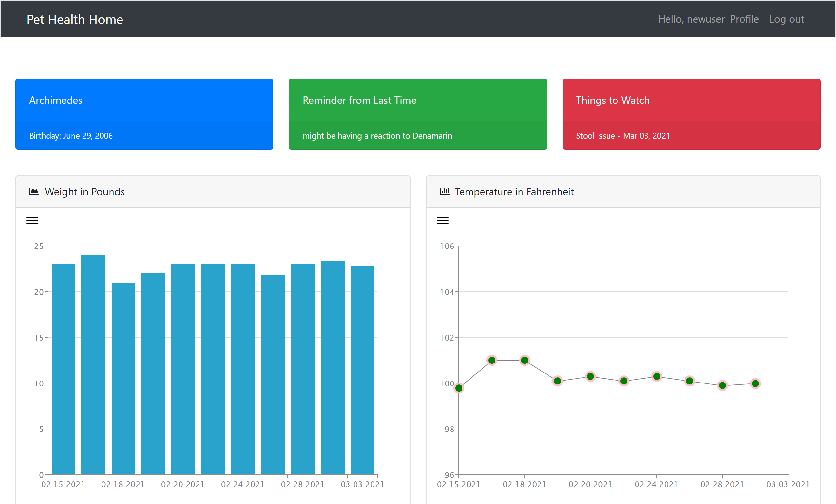Click the temperature data point above 02-18-2021
This screenshot has width=836, height=504.
(x=525, y=360)
